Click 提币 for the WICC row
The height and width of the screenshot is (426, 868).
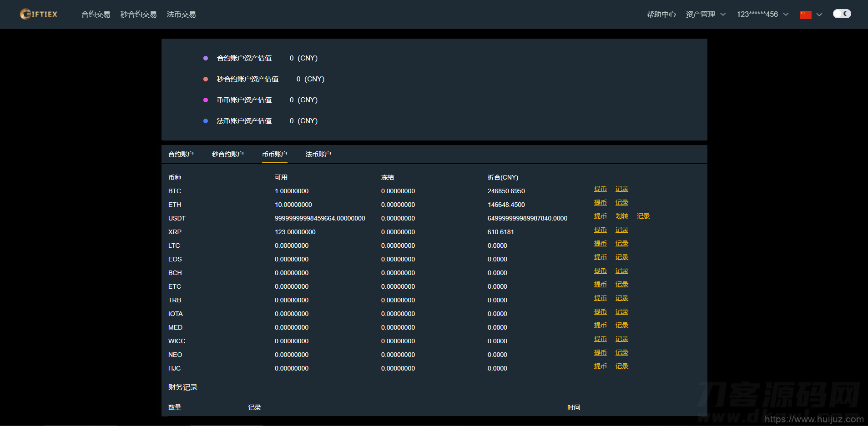tap(600, 339)
